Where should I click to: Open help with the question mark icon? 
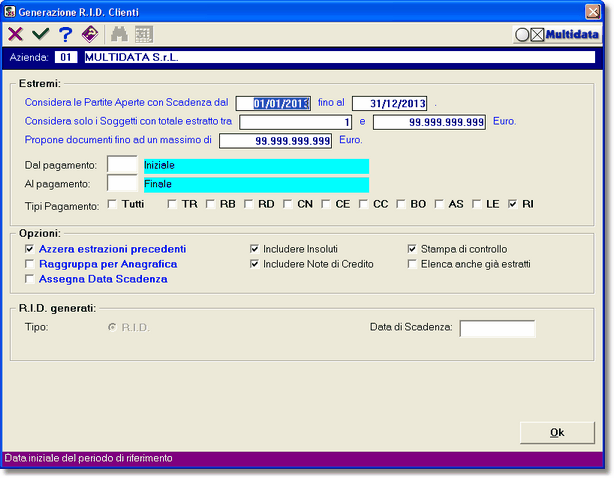pos(65,34)
